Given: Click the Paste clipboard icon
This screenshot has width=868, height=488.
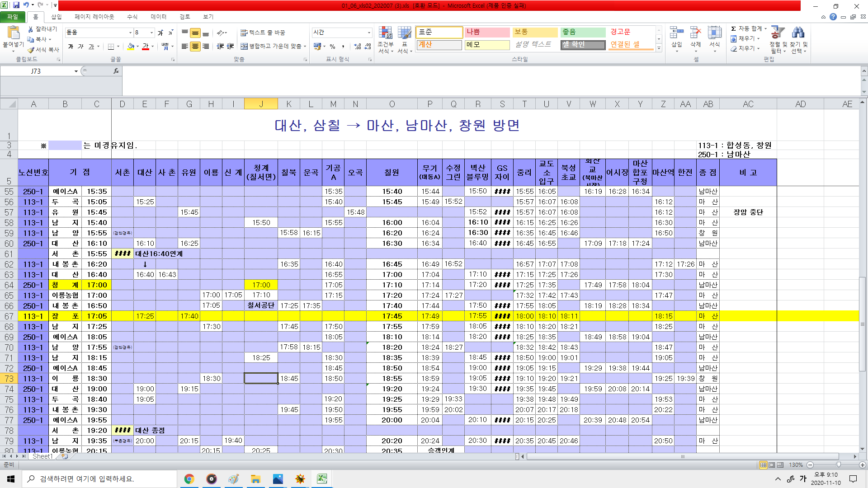Looking at the screenshot, I should click(x=13, y=33).
